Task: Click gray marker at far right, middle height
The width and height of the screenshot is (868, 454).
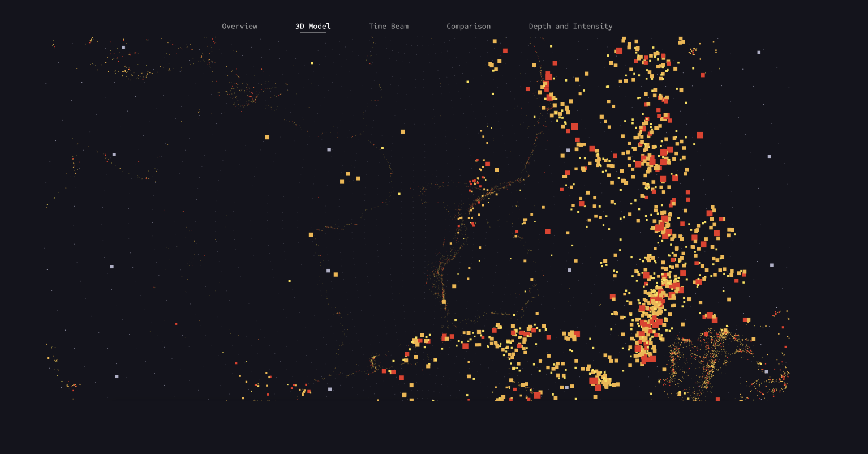Action: point(771,265)
